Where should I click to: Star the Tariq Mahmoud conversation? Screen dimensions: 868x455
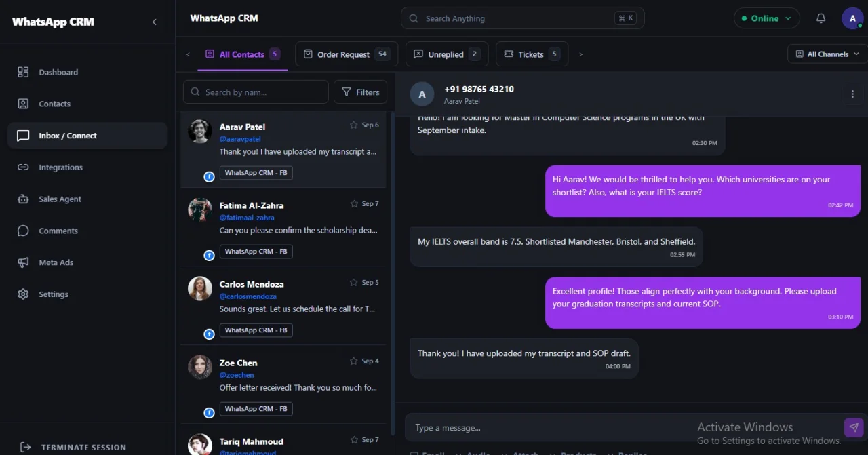pyautogui.click(x=353, y=440)
